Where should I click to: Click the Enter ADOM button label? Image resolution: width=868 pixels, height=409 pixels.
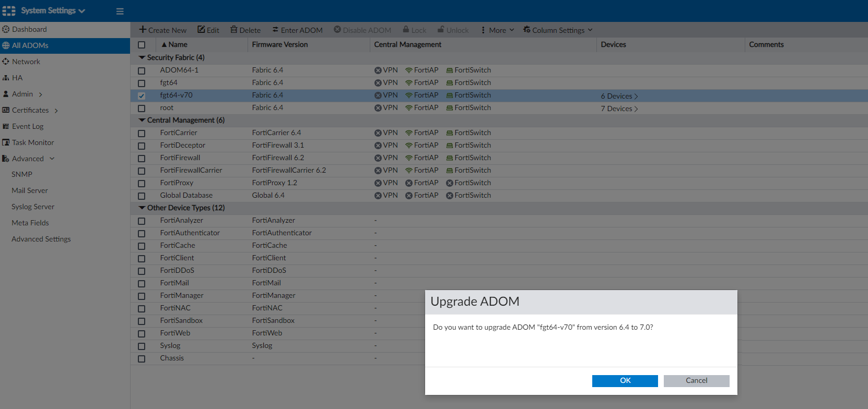tap(302, 30)
